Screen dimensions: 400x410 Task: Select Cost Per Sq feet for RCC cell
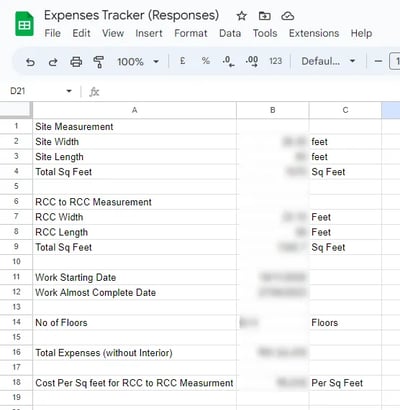[135, 383]
